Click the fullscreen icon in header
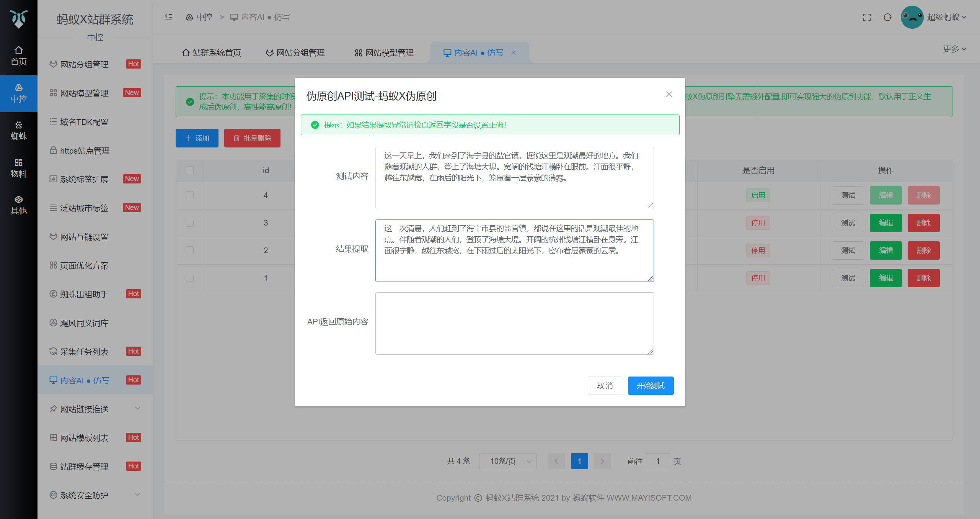Image resolution: width=980 pixels, height=519 pixels. point(867,17)
